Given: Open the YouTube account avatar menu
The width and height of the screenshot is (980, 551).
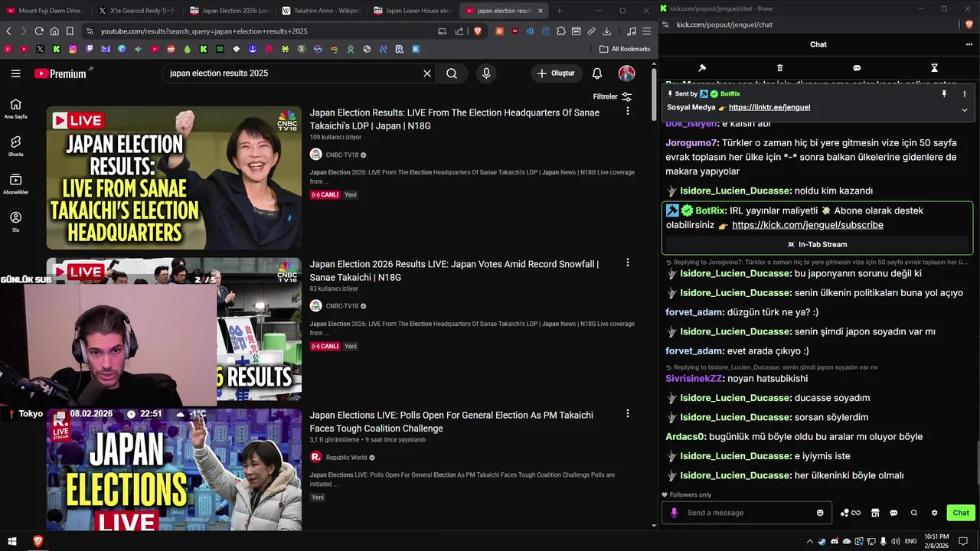Looking at the screenshot, I should (627, 73).
